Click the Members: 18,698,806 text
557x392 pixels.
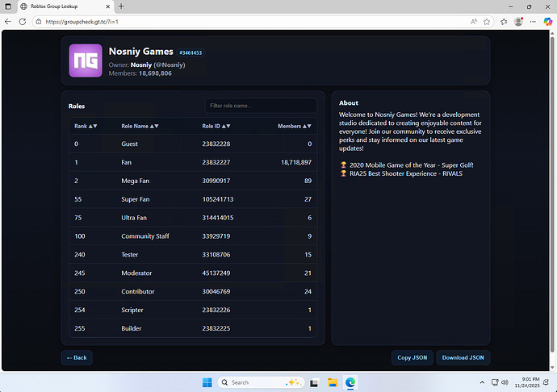[x=140, y=73]
